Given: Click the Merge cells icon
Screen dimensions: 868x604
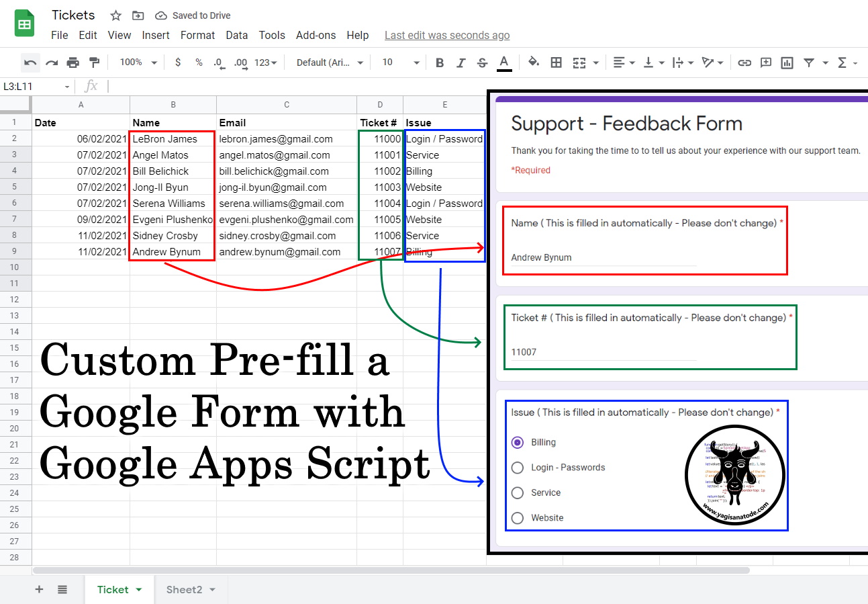Looking at the screenshot, I should 579,62.
